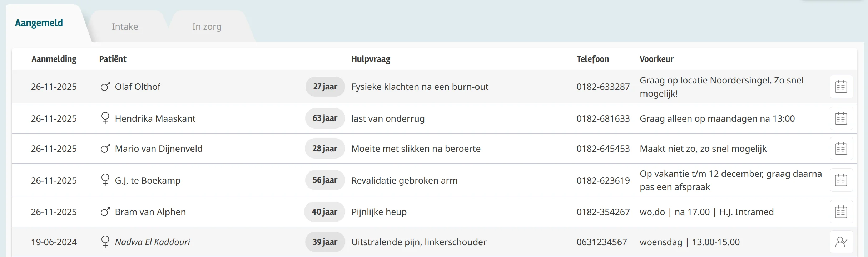Open patient Nadwa El Kaddouri
The height and width of the screenshot is (257, 868).
(x=152, y=242)
